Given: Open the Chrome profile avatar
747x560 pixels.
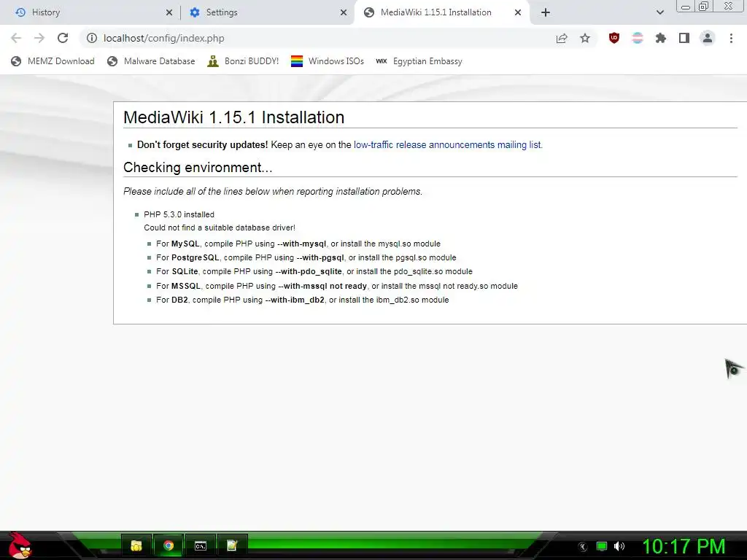Looking at the screenshot, I should 708,38.
